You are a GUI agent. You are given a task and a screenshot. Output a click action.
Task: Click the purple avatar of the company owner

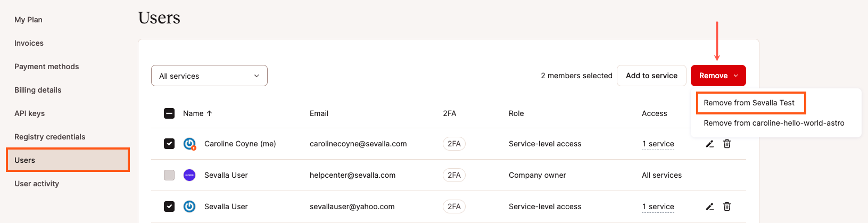[x=189, y=175]
